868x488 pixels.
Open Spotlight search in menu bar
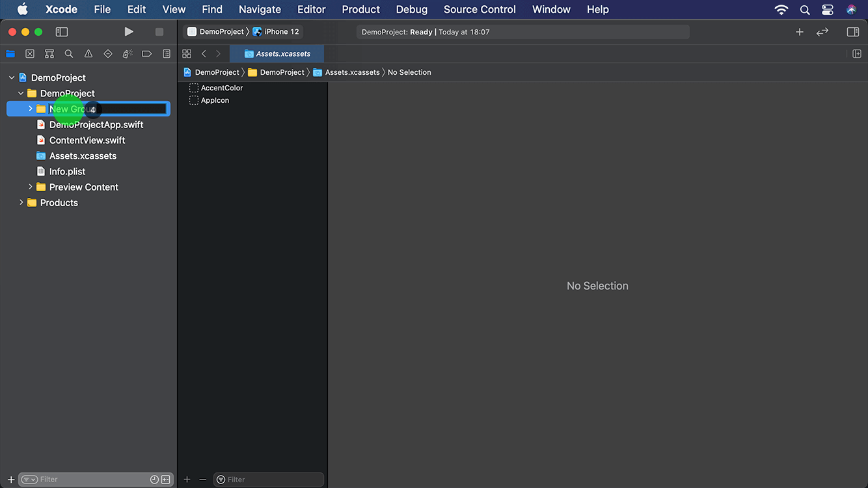tap(805, 10)
